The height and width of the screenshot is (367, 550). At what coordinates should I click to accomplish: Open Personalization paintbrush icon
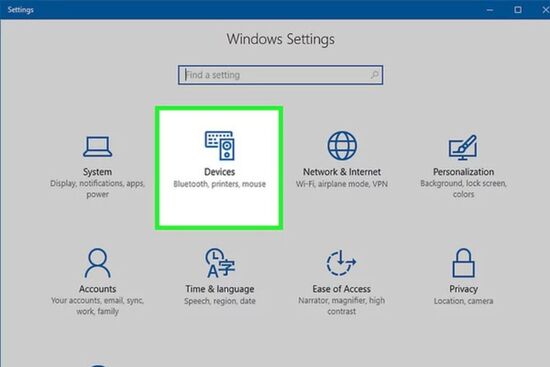463,147
